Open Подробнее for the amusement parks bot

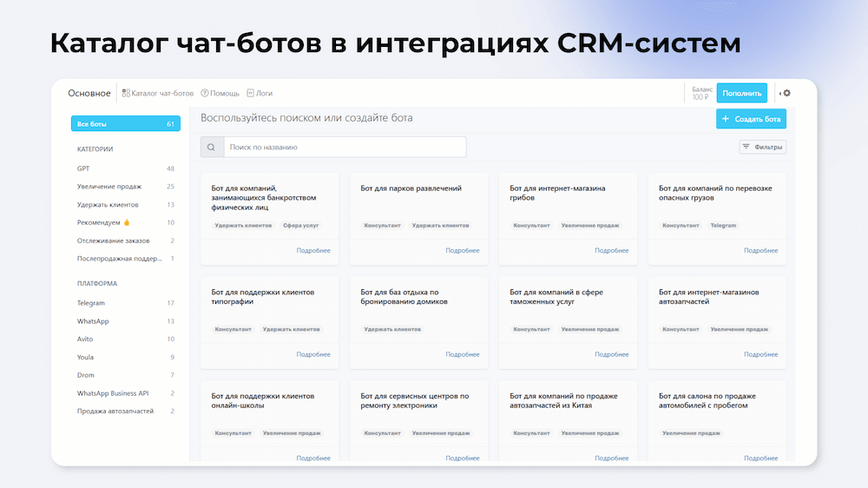click(x=462, y=251)
